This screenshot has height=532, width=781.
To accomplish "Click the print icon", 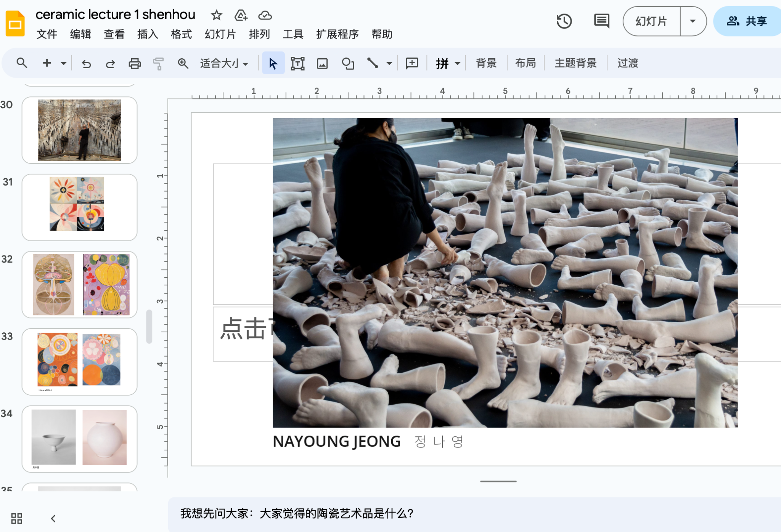I will [x=134, y=63].
